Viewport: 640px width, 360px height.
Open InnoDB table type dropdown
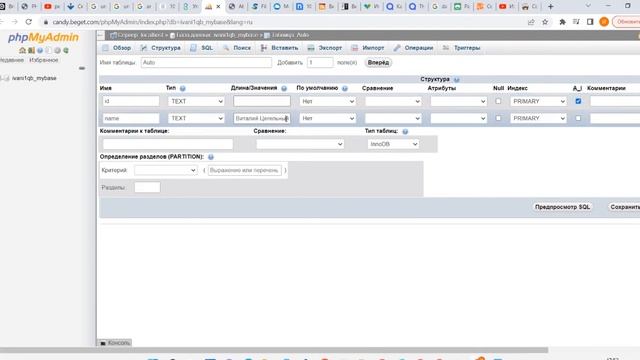coord(393,144)
